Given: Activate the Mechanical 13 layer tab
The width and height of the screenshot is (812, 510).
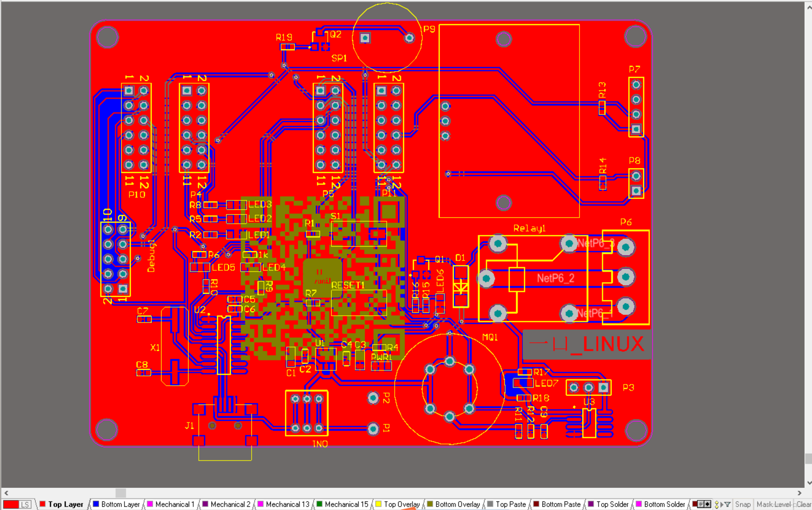Looking at the screenshot, I should point(283,504).
